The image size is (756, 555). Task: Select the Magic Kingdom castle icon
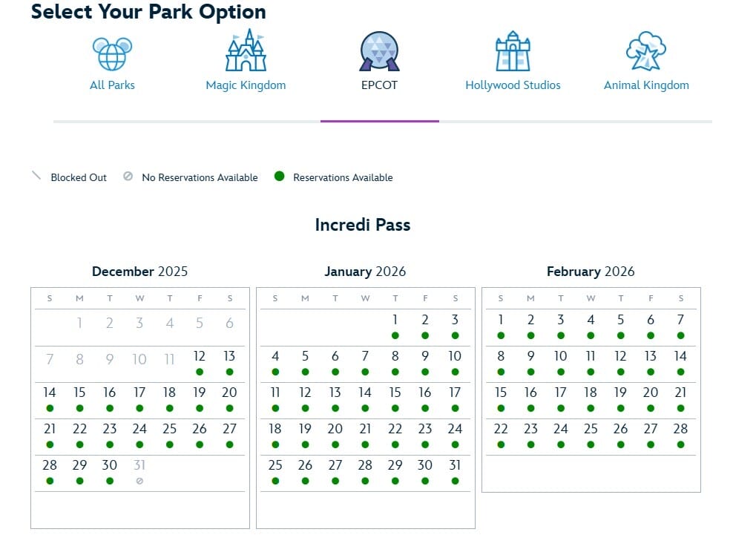(246, 50)
